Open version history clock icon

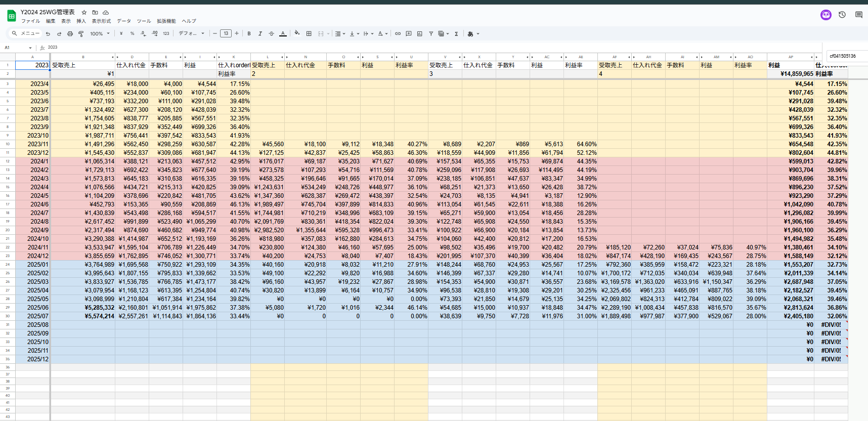click(x=842, y=15)
